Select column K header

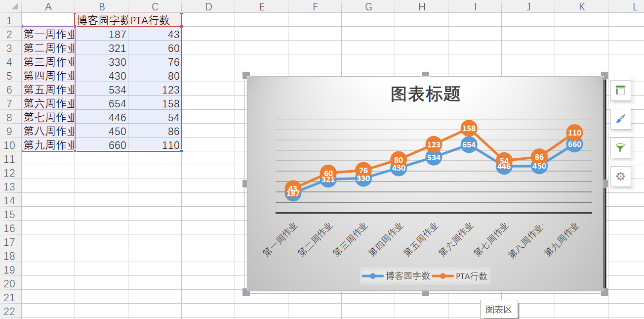click(582, 6)
